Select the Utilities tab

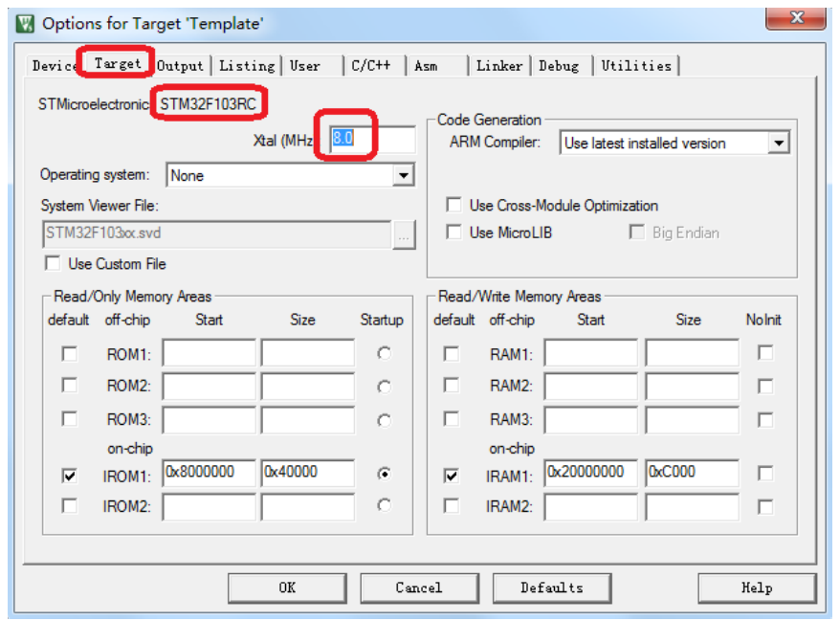point(636,66)
